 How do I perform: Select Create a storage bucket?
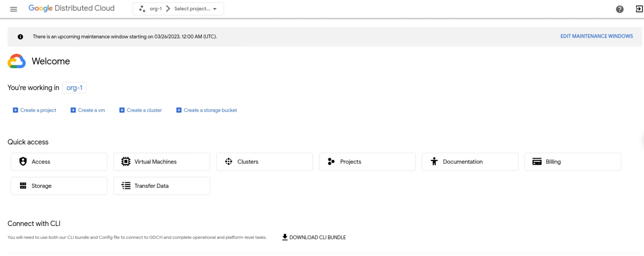[207, 110]
